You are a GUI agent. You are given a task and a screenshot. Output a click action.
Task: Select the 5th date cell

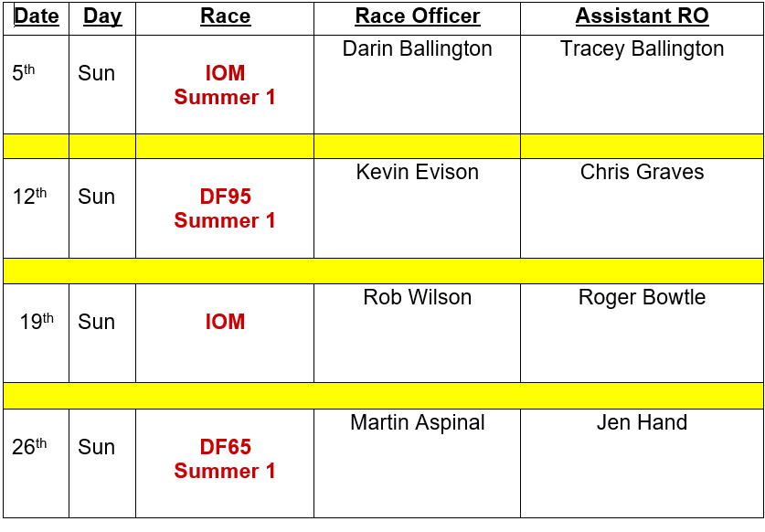point(25,73)
